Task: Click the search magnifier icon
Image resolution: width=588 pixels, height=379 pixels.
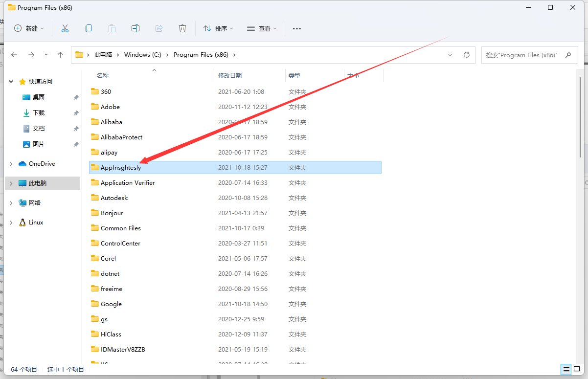Action: (x=568, y=55)
